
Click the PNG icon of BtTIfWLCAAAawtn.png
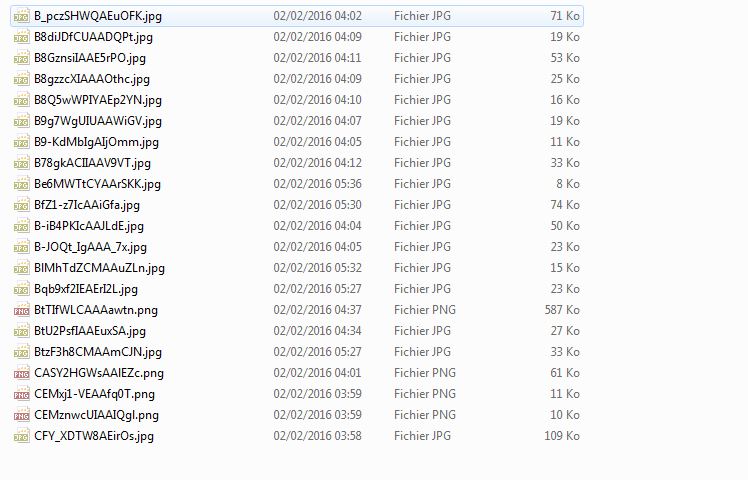tap(21, 310)
